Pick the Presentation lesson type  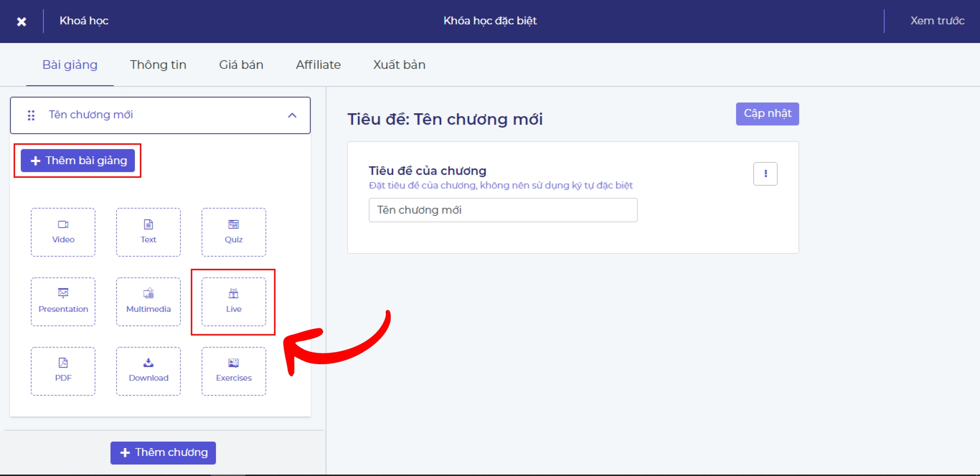(x=63, y=301)
